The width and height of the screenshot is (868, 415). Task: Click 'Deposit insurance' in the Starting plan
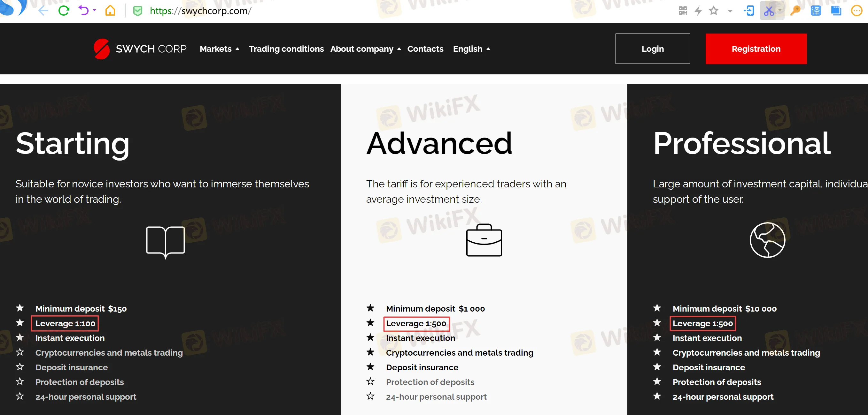pos(72,367)
